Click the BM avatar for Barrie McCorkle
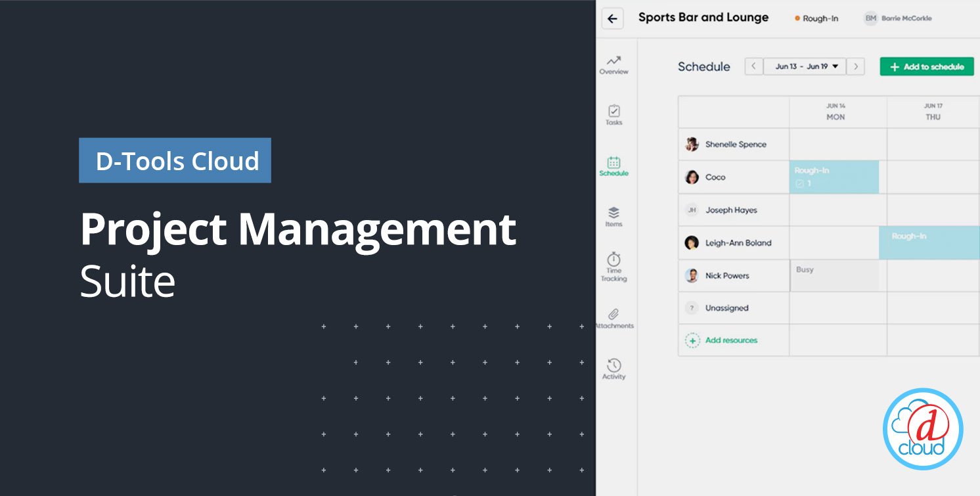Viewport: 980px width, 496px height. coord(871,18)
